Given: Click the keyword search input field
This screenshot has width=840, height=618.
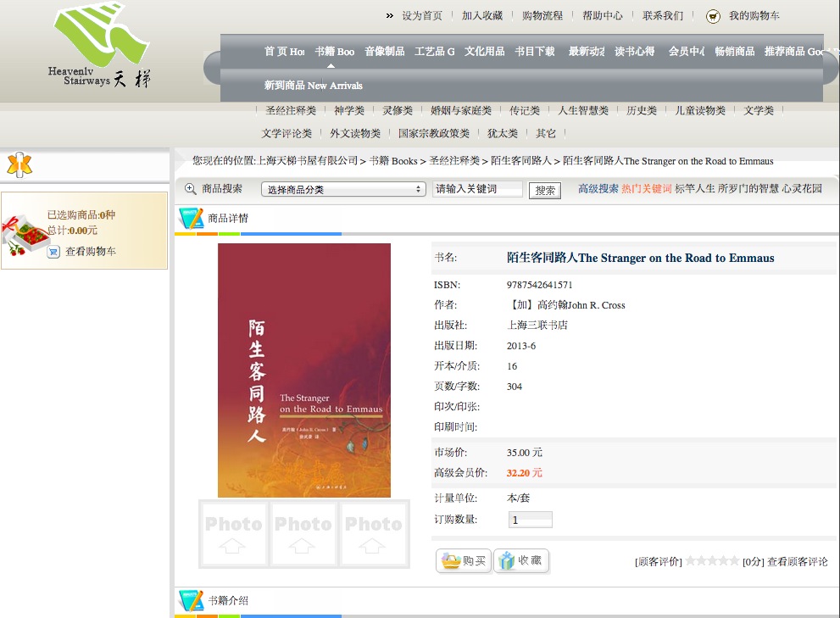Looking at the screenshot, I should pyautogui.click(x=477, y=190).
